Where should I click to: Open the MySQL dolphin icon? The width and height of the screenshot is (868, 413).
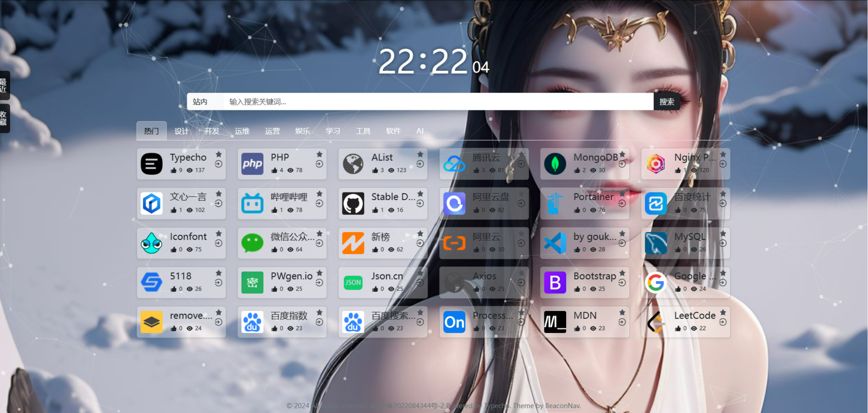tap(656, 243)
